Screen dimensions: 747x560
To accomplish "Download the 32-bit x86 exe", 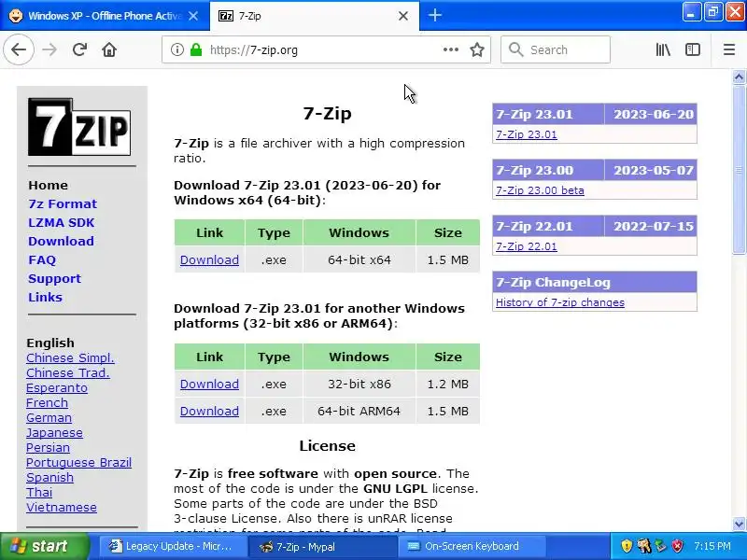I will point(209,384).
